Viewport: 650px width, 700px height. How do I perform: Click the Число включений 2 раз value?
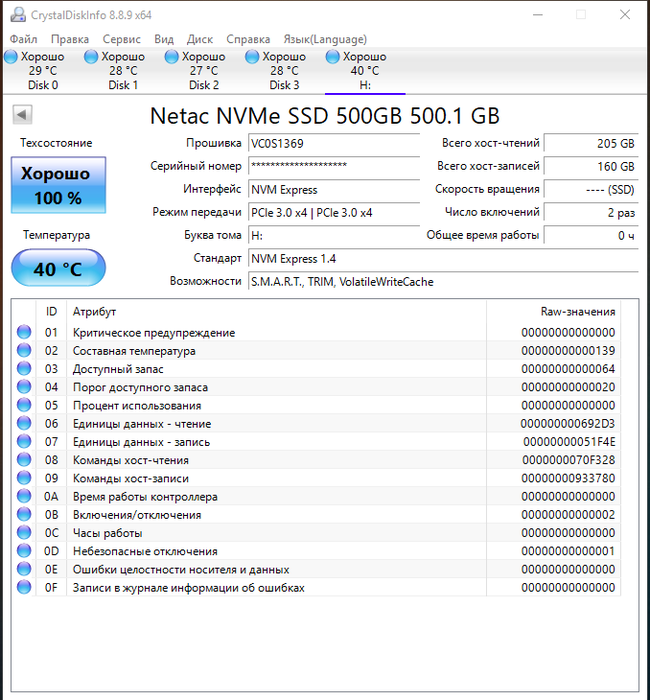(591, 212)
